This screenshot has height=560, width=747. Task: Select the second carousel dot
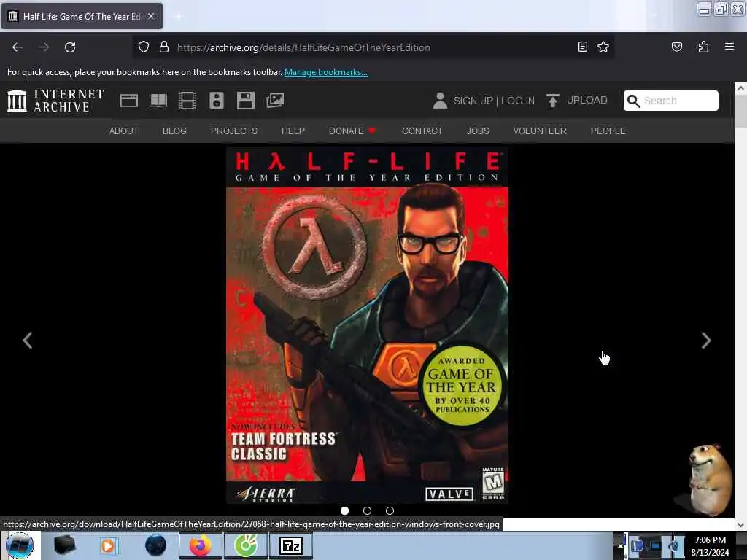pyautogui.click(x=367, y=510)
